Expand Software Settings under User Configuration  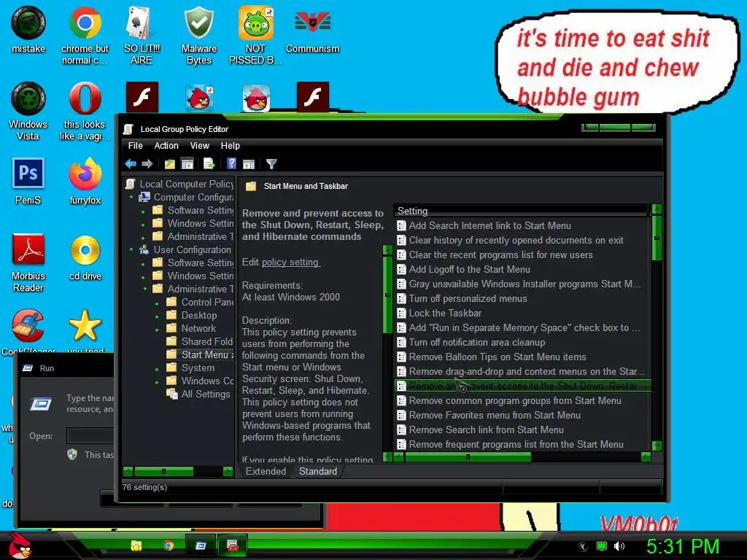click(143, 262)
